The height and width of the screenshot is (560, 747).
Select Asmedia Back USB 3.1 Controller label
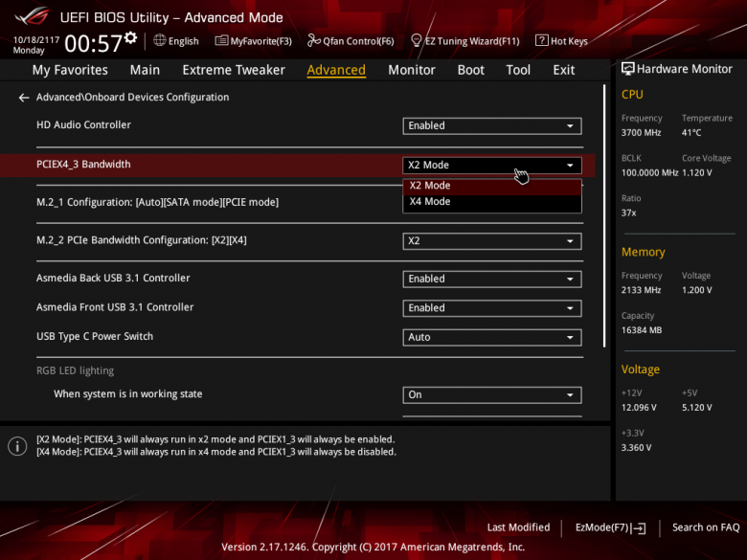click(x=113, y=279)
